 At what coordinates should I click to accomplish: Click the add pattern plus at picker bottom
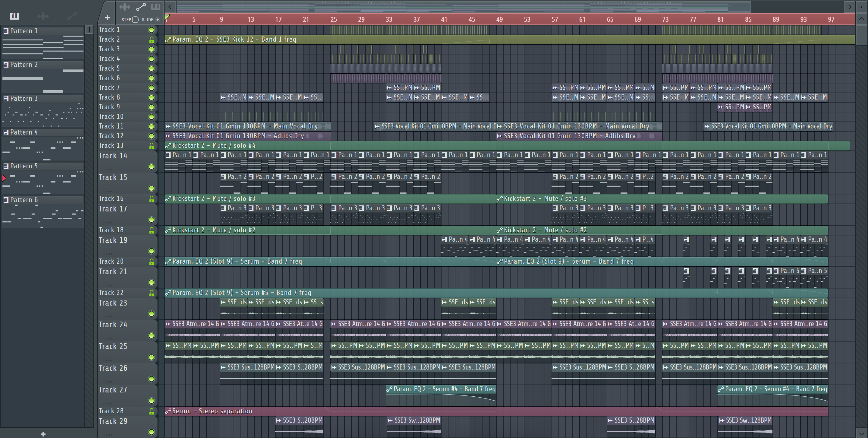pos(43,434)
